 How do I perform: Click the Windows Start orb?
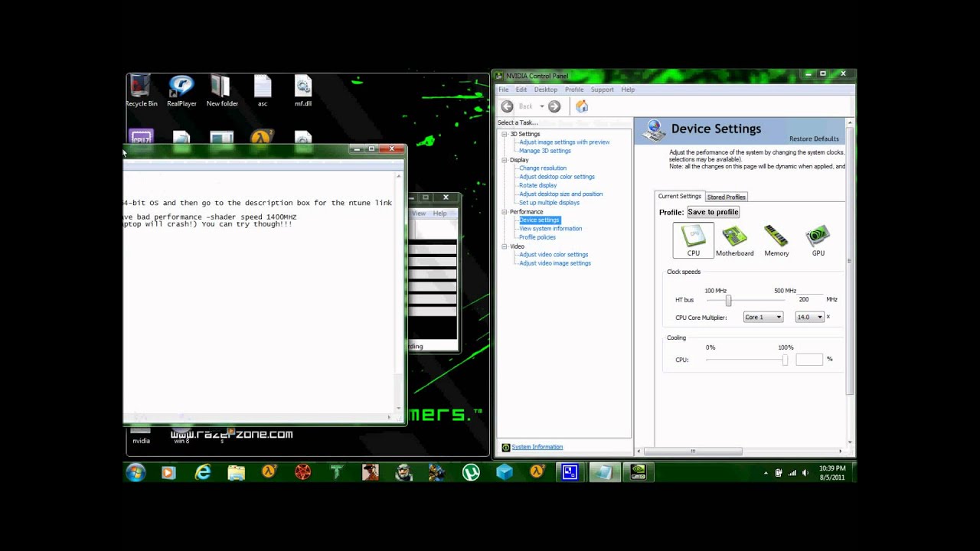[x=136, y=472]
